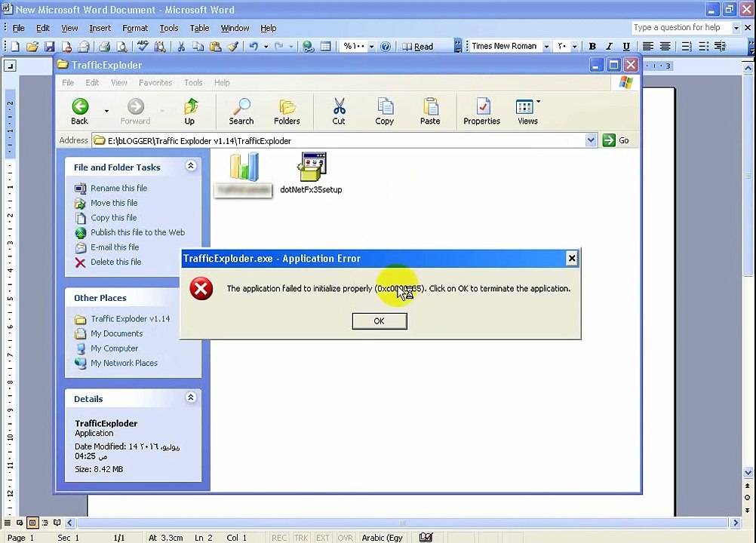Open the Explorer Tools menu

pyautogui.click(x=193, y=82)
